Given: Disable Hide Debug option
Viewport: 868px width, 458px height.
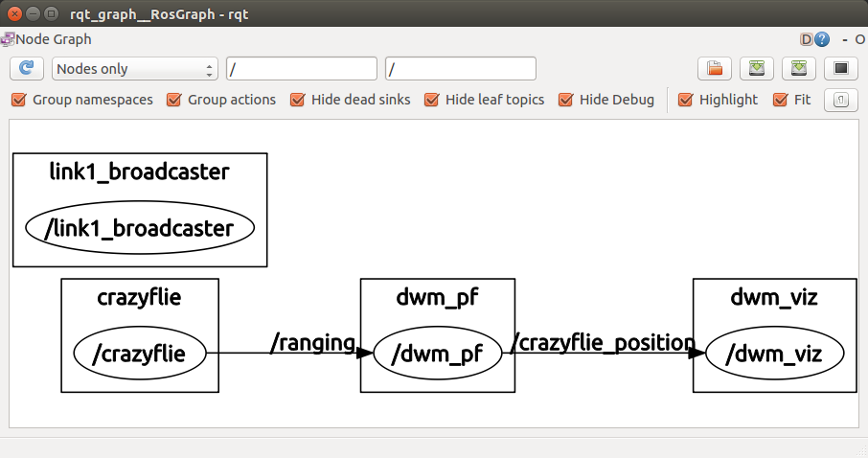Looking at the screenshot, I should pos(565,100).
